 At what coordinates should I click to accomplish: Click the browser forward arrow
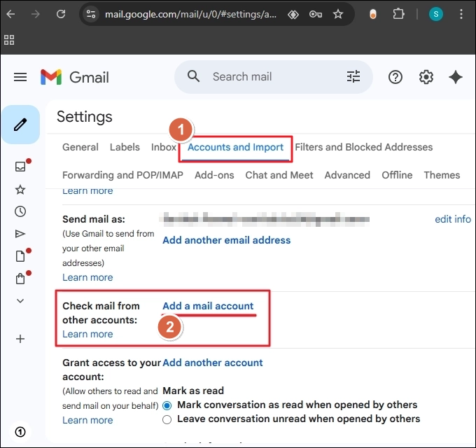pos(36,14)
